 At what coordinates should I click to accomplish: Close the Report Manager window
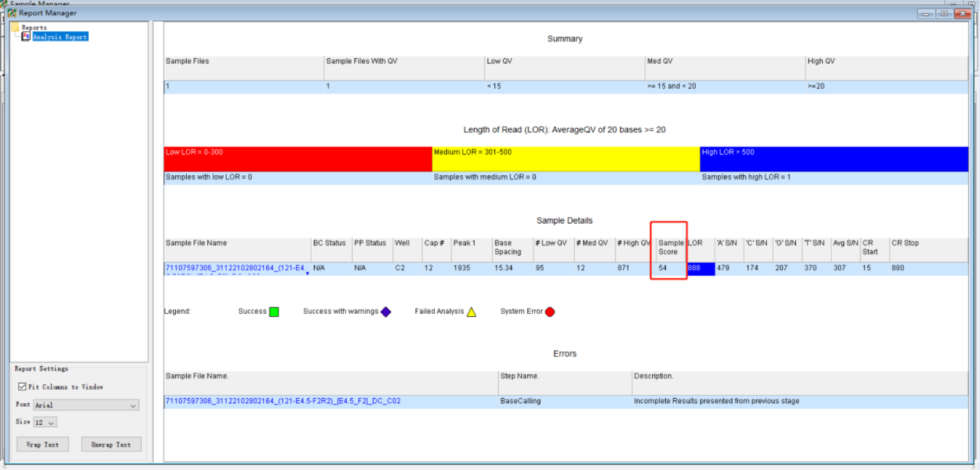tap(963, 13)
